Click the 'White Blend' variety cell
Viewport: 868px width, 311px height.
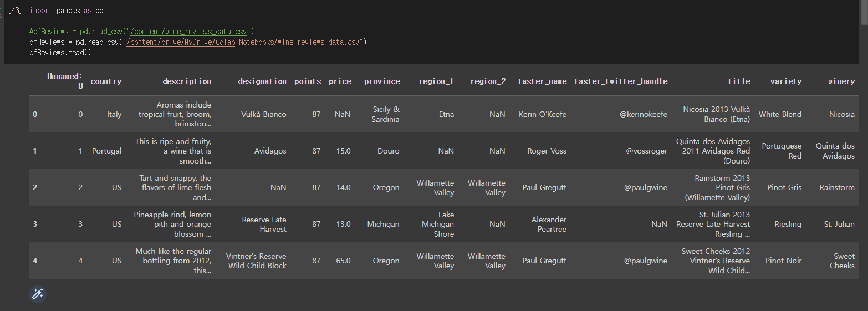click(x=780, y=114)
